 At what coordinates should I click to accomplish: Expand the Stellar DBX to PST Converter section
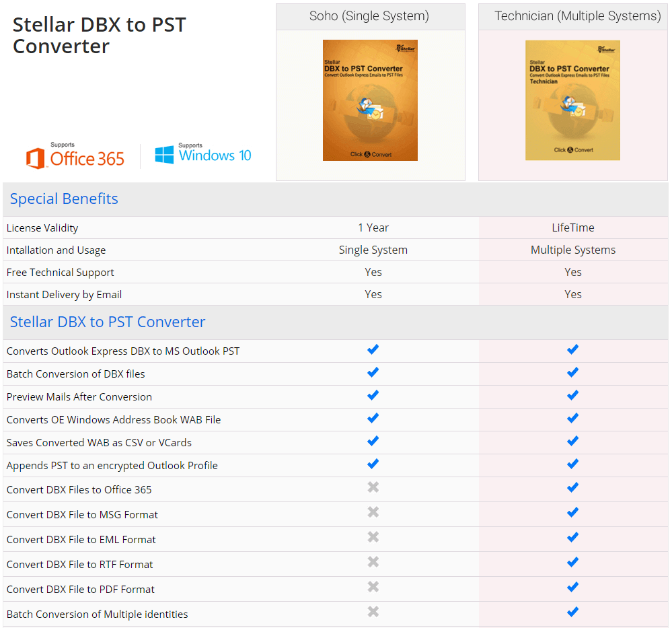108,322
